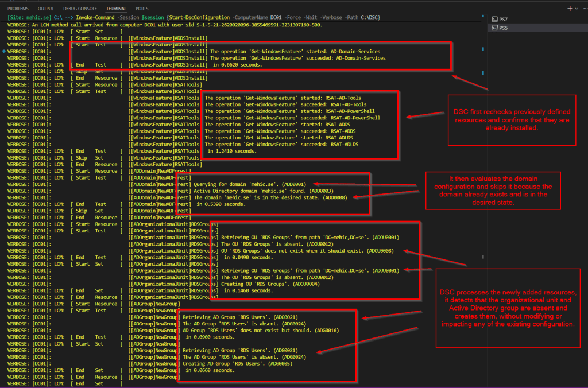Show the DEBUG CONSOLE tab
This screenshot has width=588, height=388.
[80, 9]
